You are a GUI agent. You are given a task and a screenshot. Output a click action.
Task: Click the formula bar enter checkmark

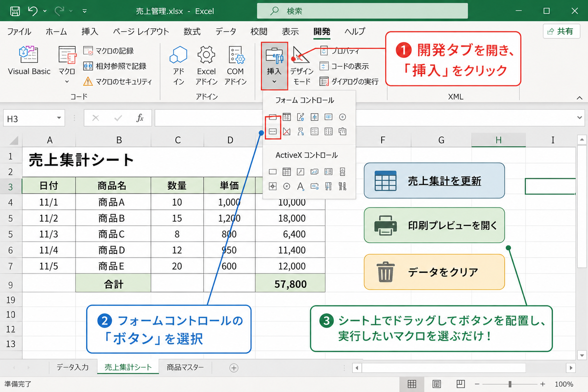click(118, 118)
